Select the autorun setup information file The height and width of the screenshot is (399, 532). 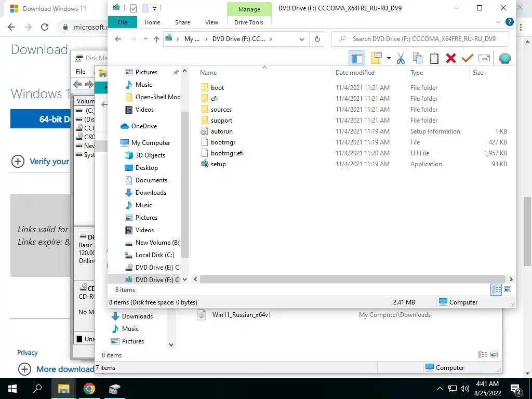(x=221, y=131)
